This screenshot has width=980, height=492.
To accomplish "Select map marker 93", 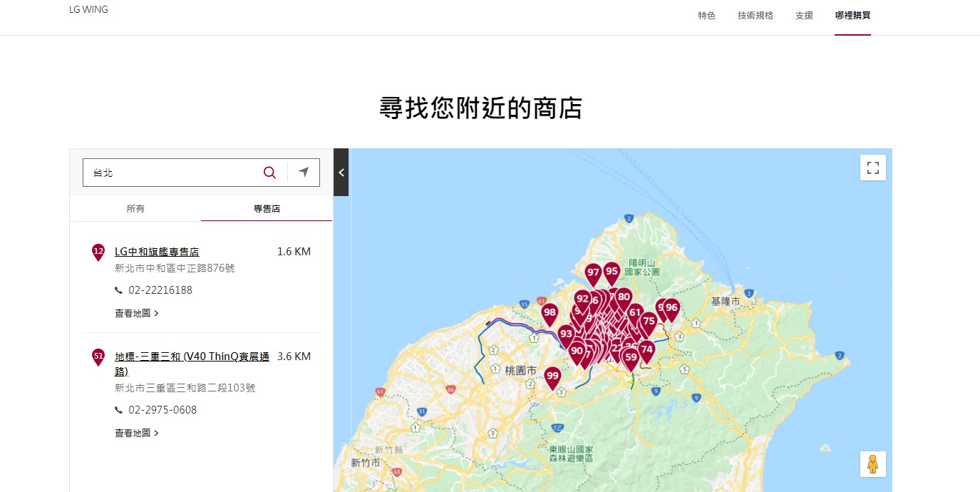I will click(x=566, y=334).
